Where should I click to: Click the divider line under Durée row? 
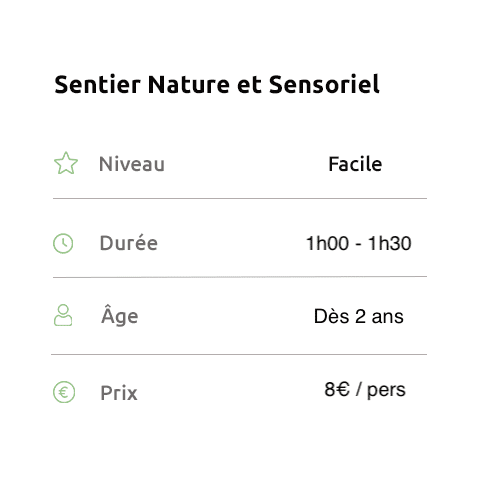click(x=240, y=277)
